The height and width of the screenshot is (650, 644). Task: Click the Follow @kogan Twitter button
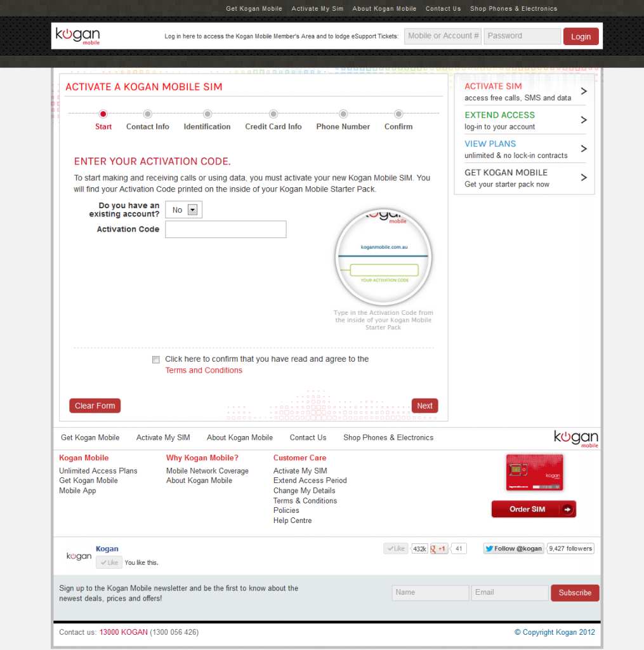[513, 548]
